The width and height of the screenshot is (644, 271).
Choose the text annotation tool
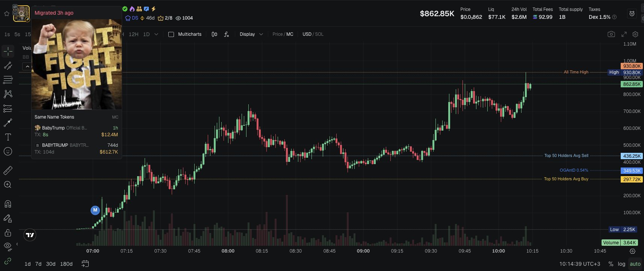pos(8,137)
